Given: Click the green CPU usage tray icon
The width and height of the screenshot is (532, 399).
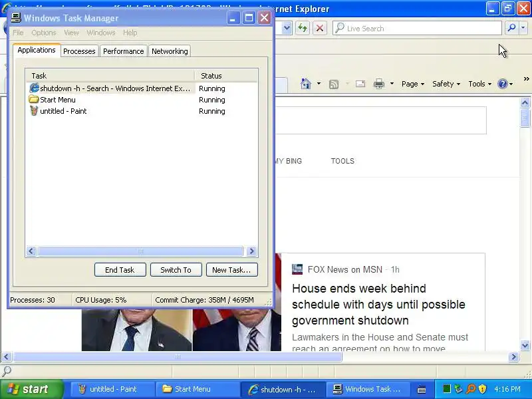Looking at the screenshot, I should click(447, 389).
